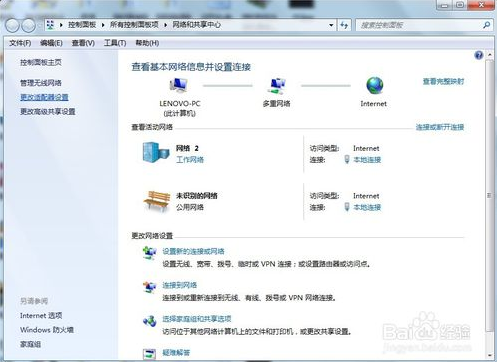The image size is (497, 362).
Task: Click the 网络 2 office building icon
Action: (x=156, y=152)
